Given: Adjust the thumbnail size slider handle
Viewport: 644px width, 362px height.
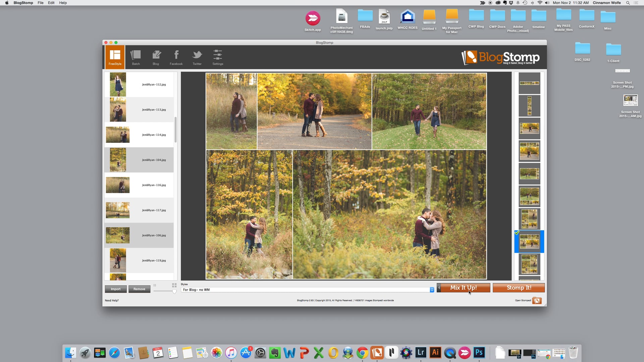Looking at the screenshot, I should tap(175, 292).
